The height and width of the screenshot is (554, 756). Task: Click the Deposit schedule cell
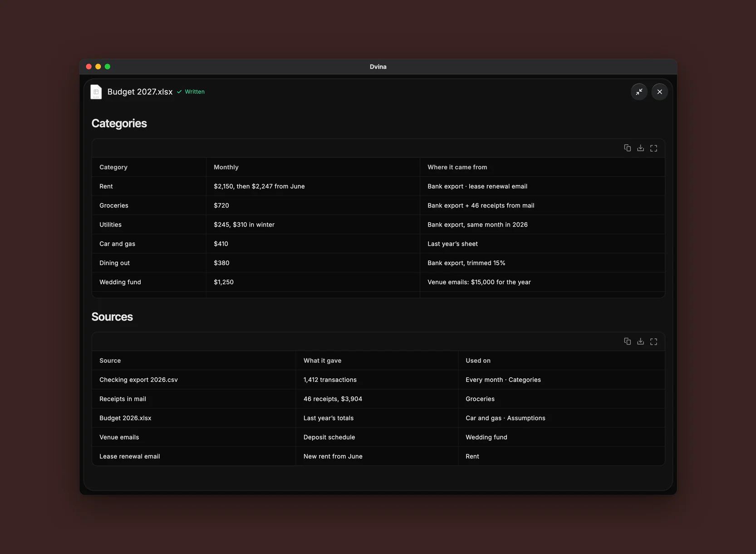point(377,437)
